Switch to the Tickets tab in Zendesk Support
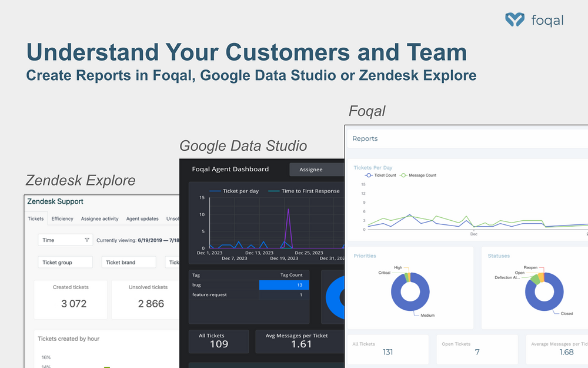588x368 pixels. point(36,218)
